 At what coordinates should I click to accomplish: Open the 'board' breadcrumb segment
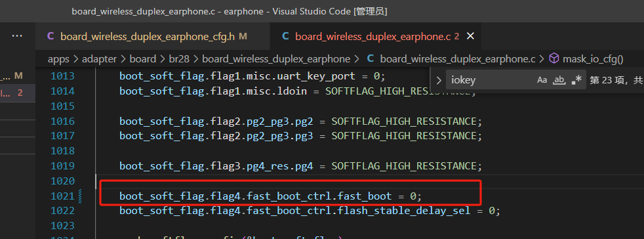coord(142,59)
